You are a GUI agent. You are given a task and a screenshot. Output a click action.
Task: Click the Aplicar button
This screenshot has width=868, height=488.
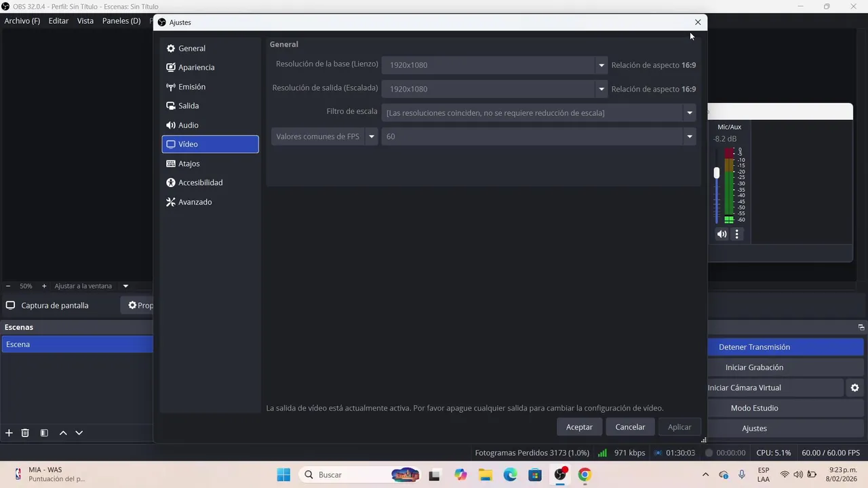click(x=679, y=427)
